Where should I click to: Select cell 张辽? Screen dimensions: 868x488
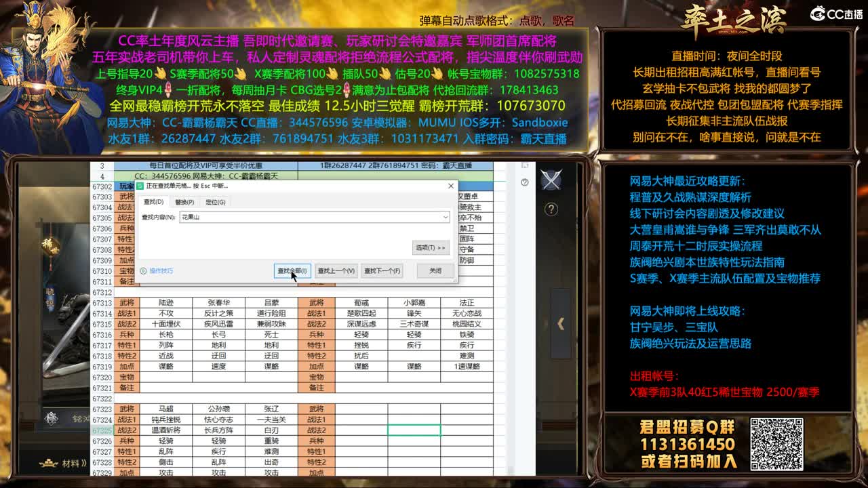coord(271,409)
